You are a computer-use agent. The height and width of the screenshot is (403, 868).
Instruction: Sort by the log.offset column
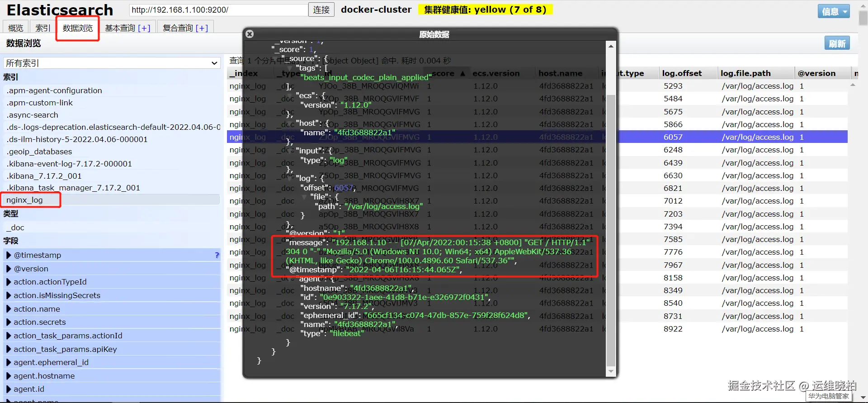coord(688,73)
